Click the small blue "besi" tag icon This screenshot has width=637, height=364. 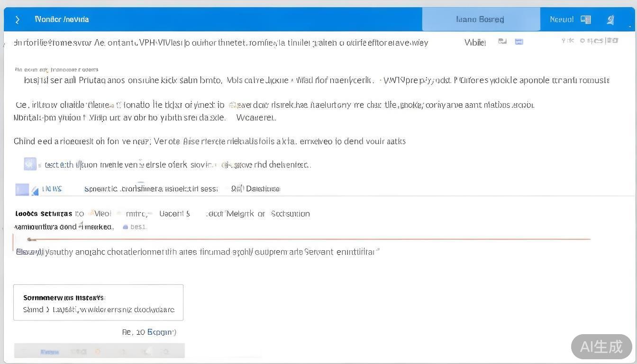[x=126, y=227]
